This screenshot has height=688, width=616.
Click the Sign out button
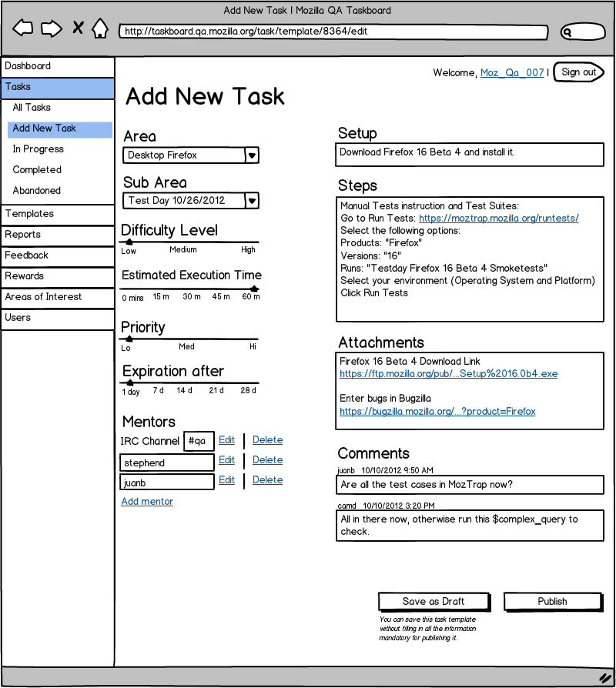[x=579, y=72]
